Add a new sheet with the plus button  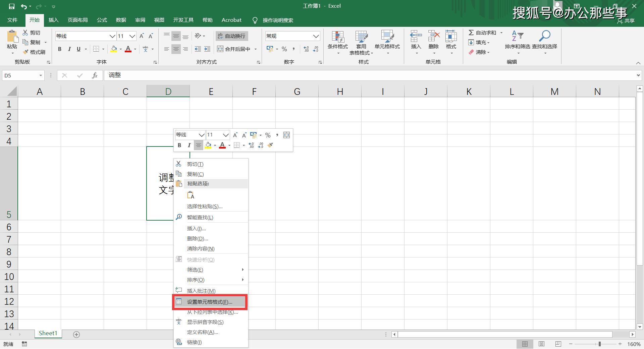76,334
